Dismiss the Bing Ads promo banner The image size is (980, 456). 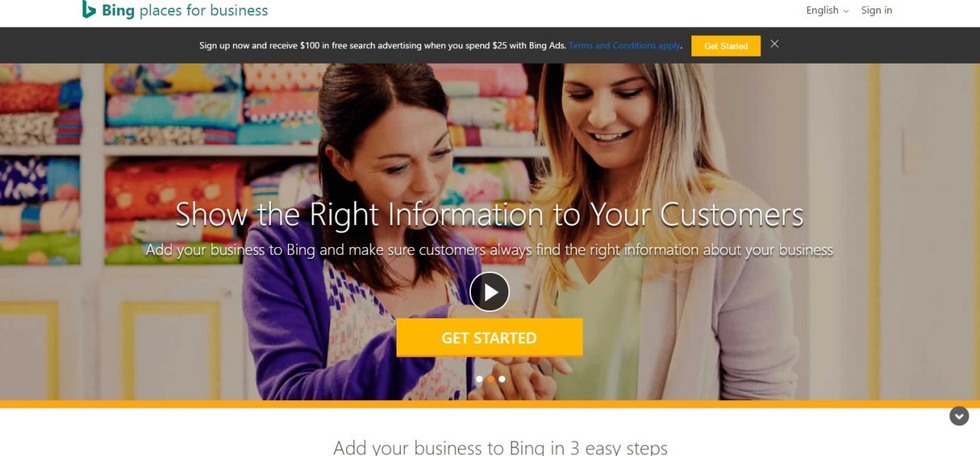click(775, 44)
